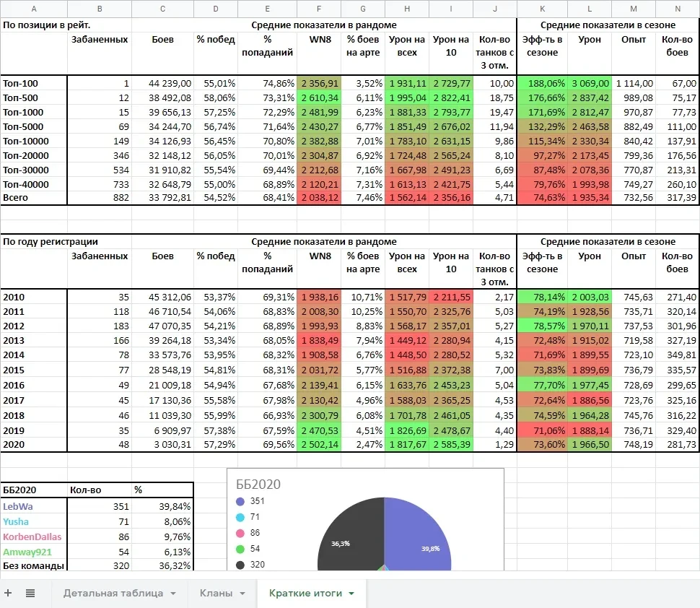Viewport: 700px width, 608px height.
Task: Click the pink 86 legend dot
Action: tap(240, 533)
